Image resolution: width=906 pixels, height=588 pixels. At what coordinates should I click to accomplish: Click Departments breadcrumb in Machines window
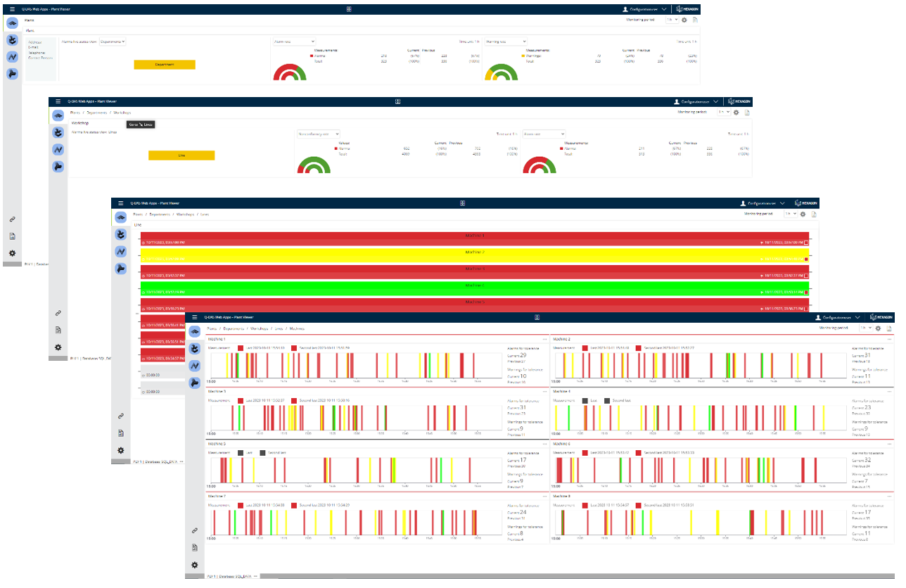coord(234,328)
